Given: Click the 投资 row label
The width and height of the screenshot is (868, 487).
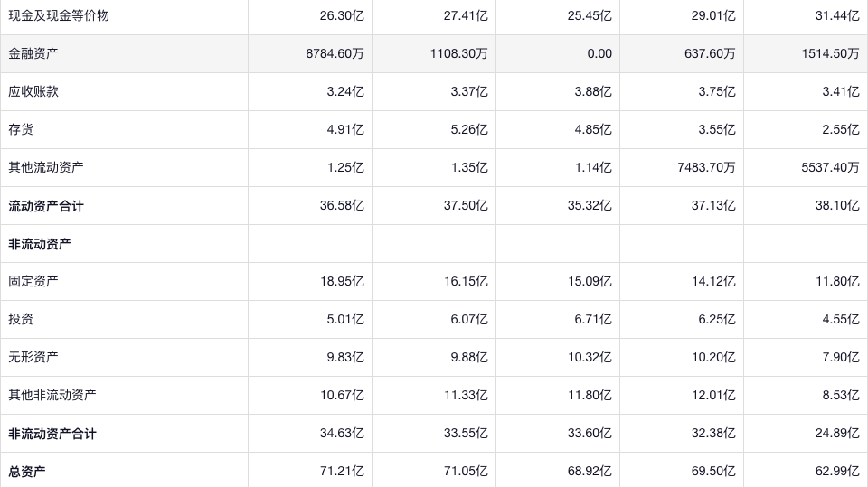Looking at the screenshot, I should [x=21, y=319].
